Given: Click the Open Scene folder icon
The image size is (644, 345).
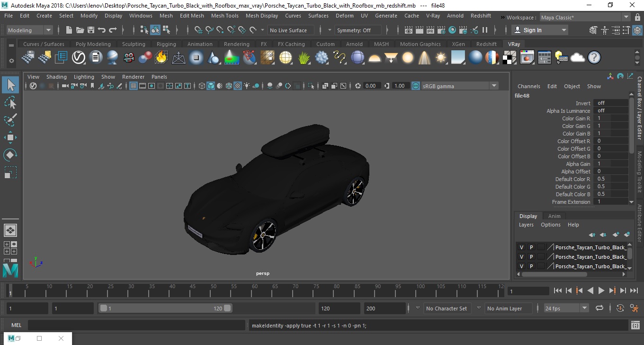Looking at the screenshot, I should [x=80, y=30].
